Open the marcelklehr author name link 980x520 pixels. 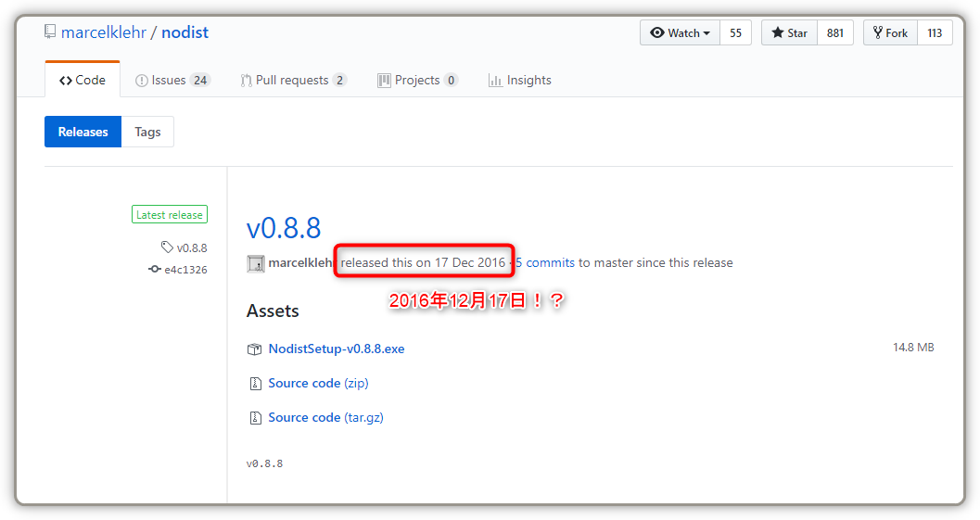tap(300, 262)
